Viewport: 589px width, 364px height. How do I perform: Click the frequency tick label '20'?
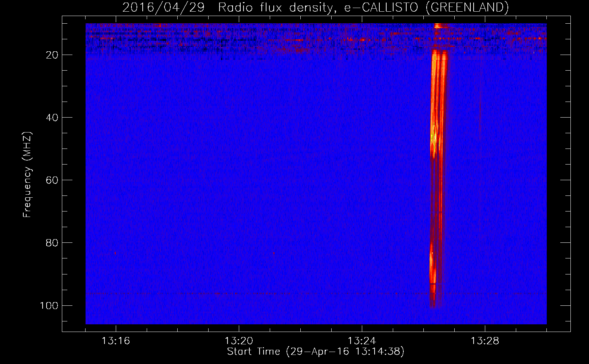tap(52, 55)
